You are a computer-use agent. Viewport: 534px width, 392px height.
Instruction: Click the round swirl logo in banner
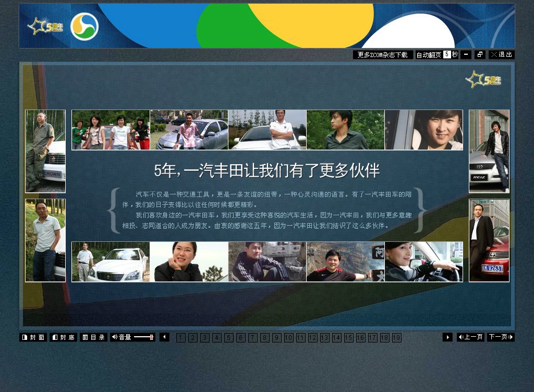[84, 27]
